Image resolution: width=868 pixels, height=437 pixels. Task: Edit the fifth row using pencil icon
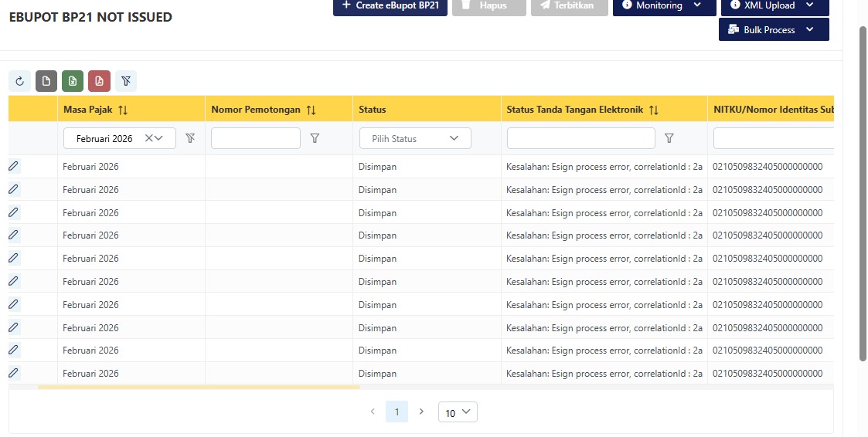[14, 259]
